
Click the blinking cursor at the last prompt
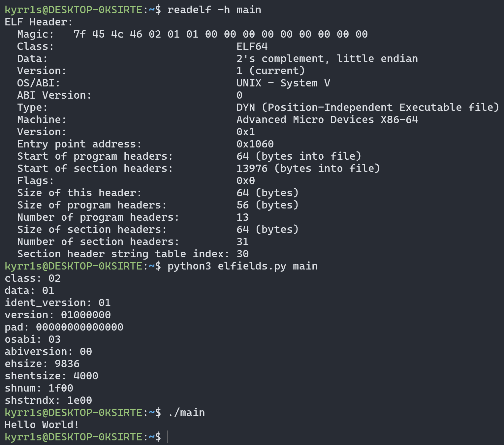pos(168,437)
